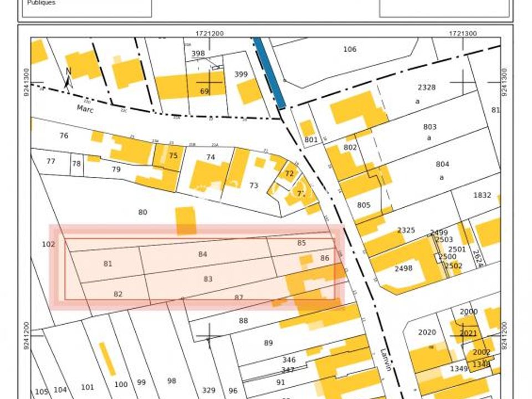The width and height of the screenshot is (532, 399).
Task: Select parcel 69 label
Action: tap(204, 91)
